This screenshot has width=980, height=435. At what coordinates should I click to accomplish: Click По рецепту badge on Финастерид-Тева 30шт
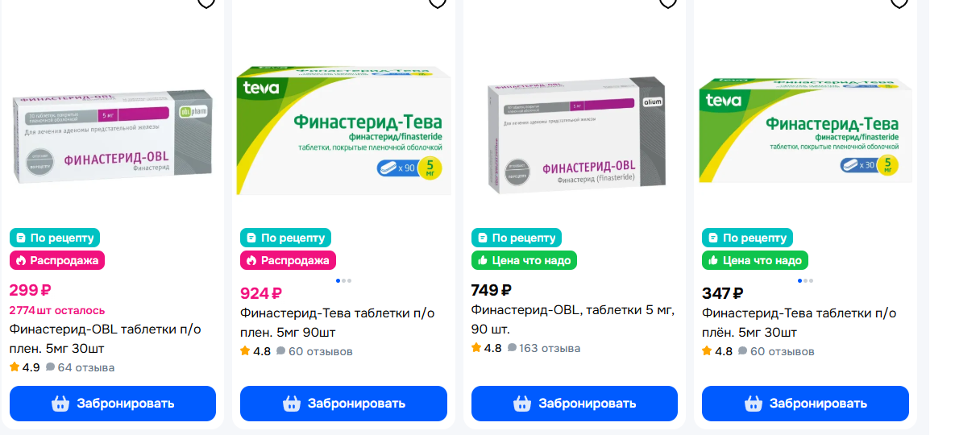[747, 238]
